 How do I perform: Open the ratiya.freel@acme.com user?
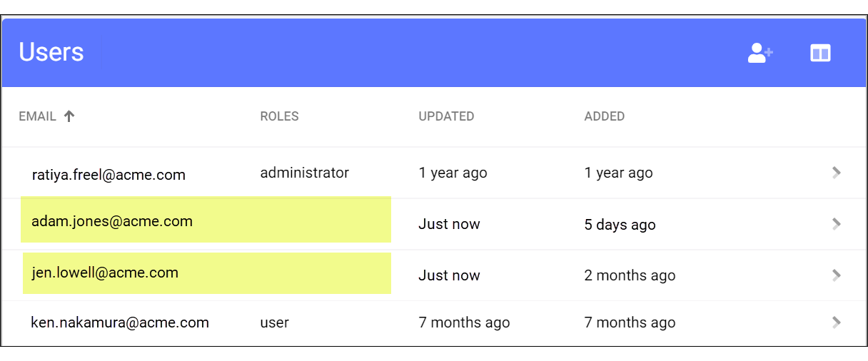[x=108, y=174]
